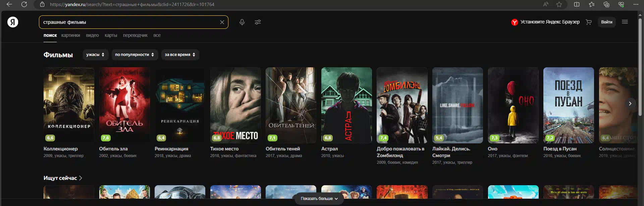644x206 pixels.
Task: Expand the 'за все время' period dropdown
Action: pos(180,55)
